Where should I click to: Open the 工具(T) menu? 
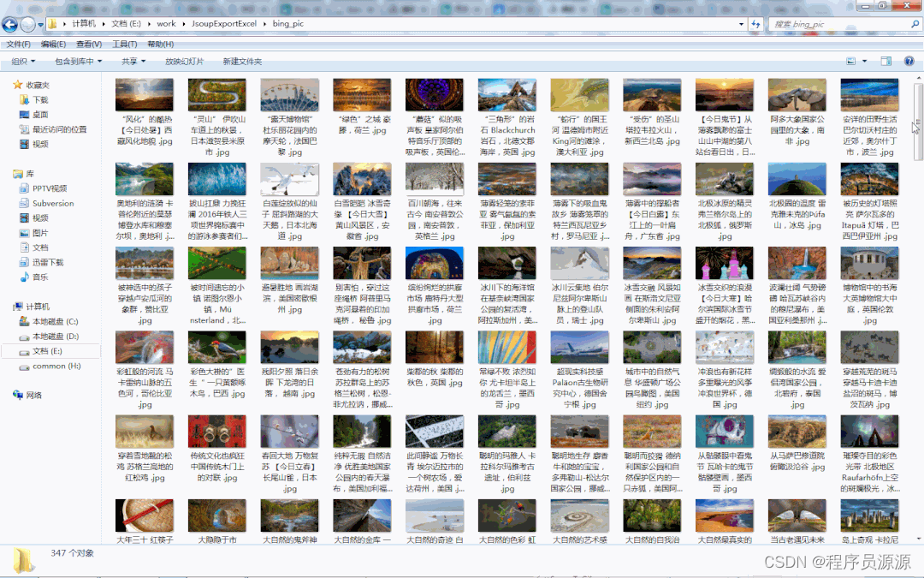tap(124, 45)
